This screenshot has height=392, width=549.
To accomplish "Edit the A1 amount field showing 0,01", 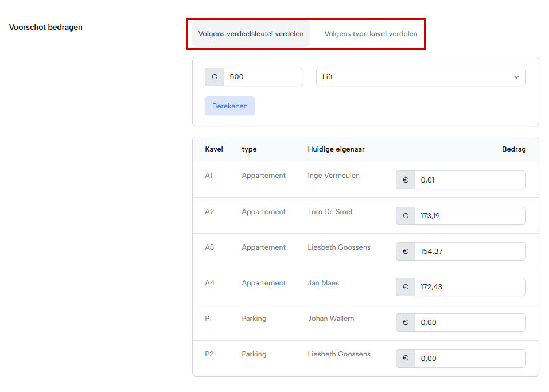I will point(470,180).
